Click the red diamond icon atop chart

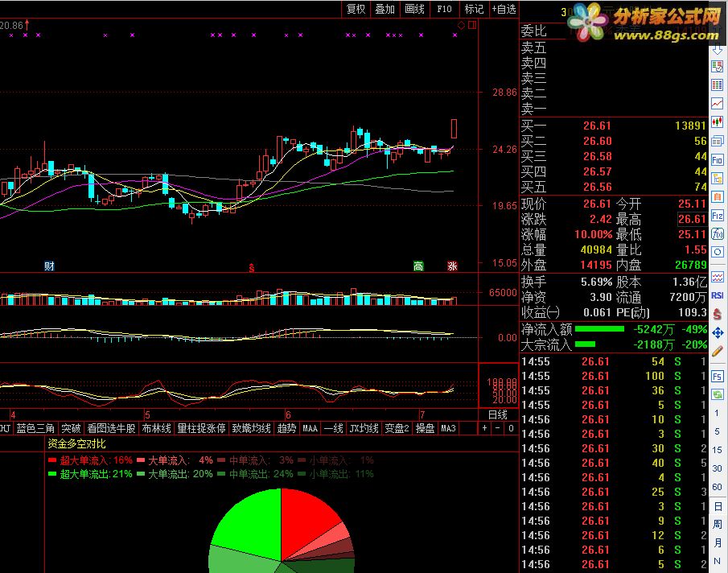click(x=461, y=25)
